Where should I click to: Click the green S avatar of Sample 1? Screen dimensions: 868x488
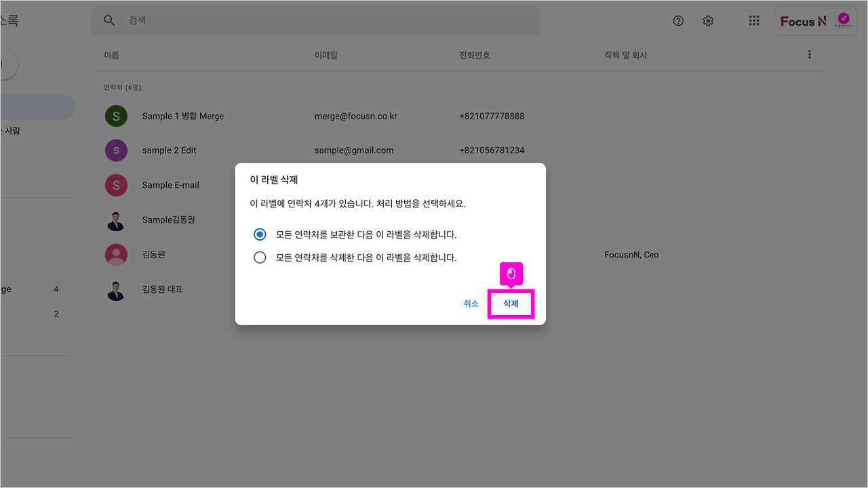tap(116, 116)
